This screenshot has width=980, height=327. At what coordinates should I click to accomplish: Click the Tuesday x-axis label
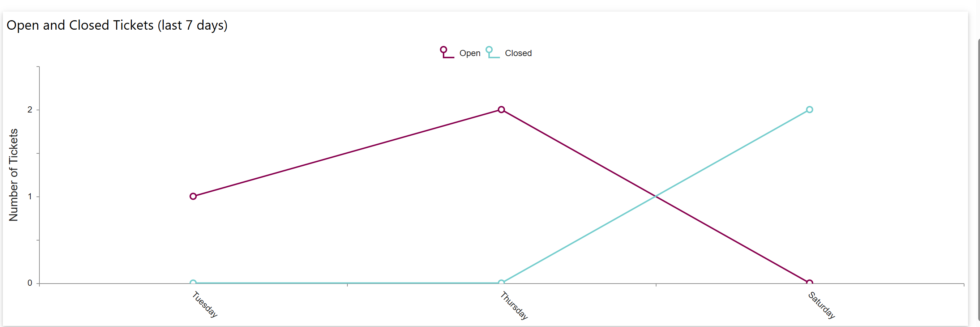[x=205, y=304]
